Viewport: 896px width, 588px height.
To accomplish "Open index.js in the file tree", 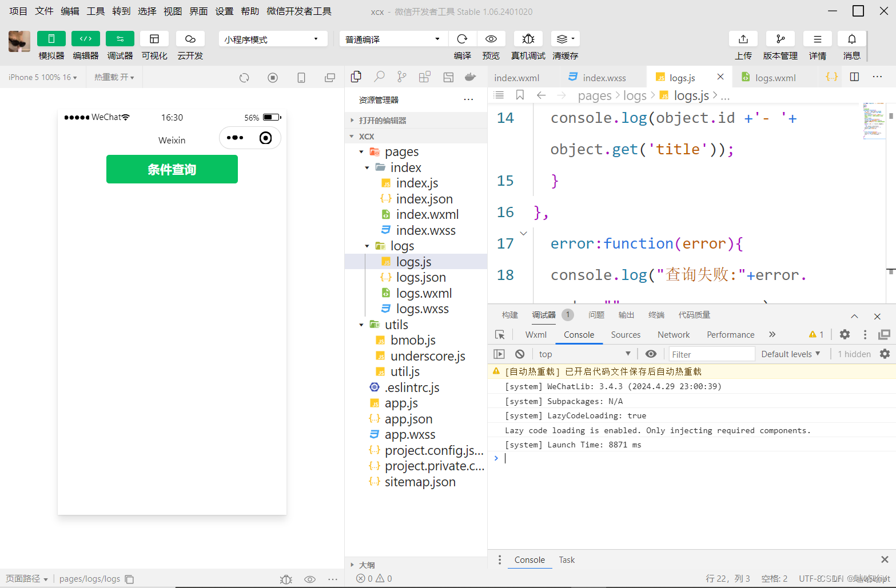I will (416, 183).
